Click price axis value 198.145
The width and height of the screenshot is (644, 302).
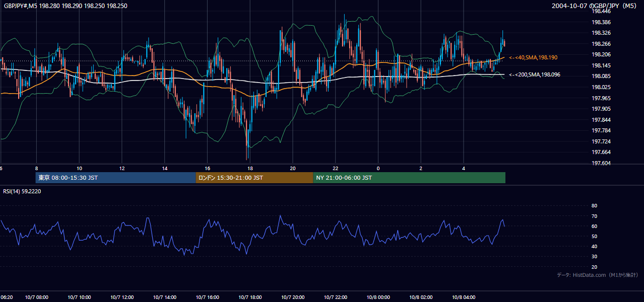pos(601,65)
